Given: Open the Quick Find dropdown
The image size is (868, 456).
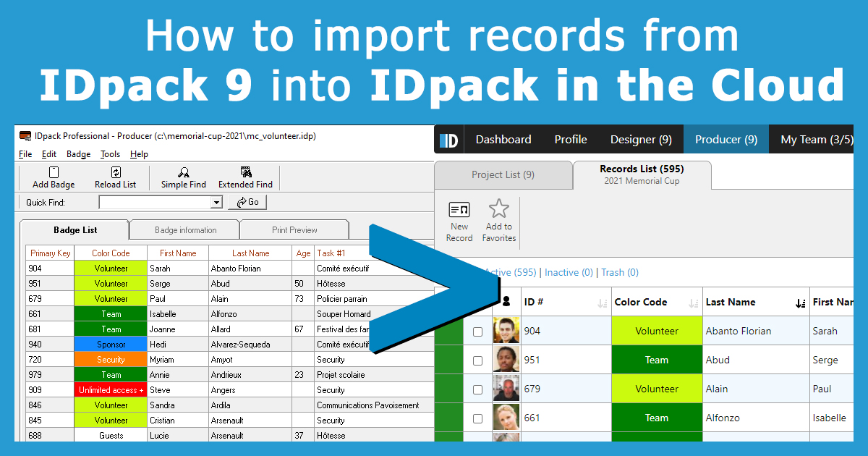Looking at the screenshot, I should tap(215, 202).
